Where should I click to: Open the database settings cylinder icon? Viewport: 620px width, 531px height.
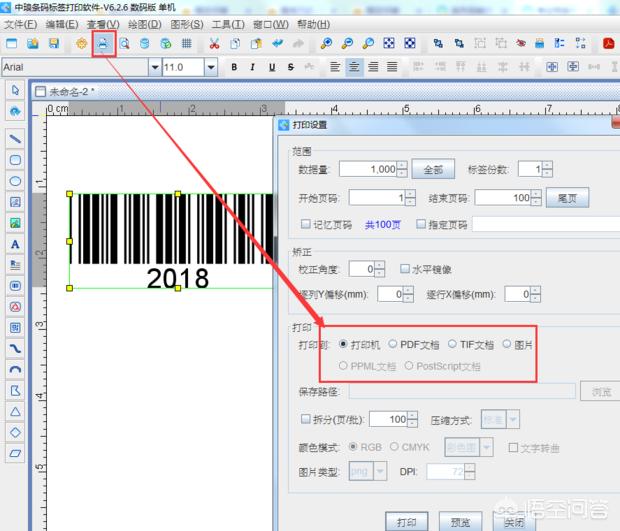click(145, 43)
